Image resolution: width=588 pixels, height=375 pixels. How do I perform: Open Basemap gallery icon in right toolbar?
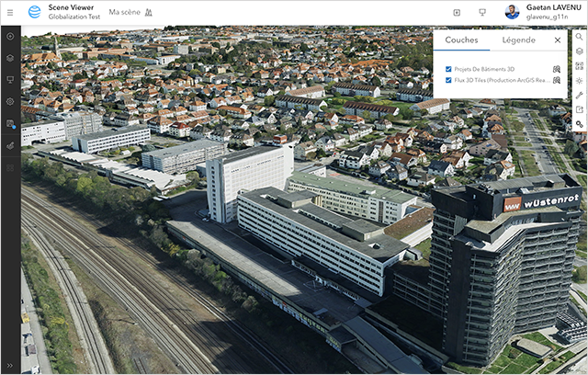click(580, 66)
